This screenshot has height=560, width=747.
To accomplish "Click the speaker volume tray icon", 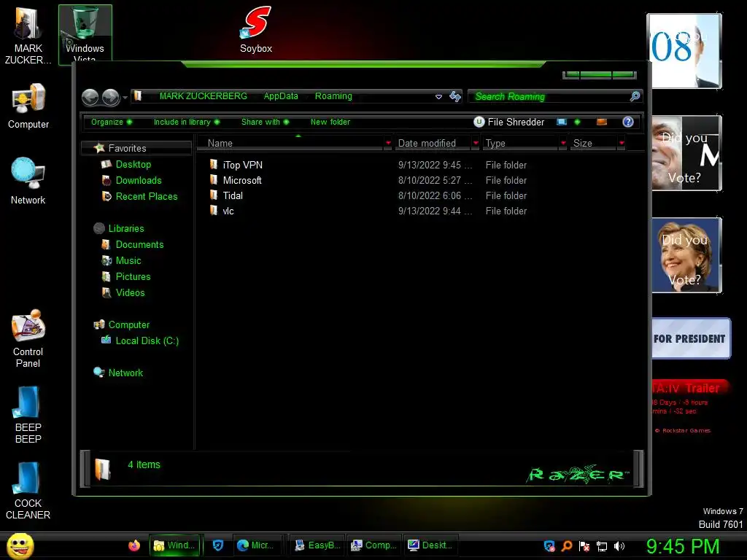I will 619,546.
